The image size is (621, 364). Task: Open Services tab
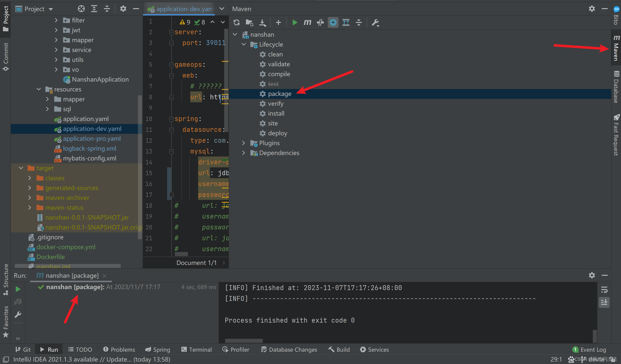click(x=374, y=349)
